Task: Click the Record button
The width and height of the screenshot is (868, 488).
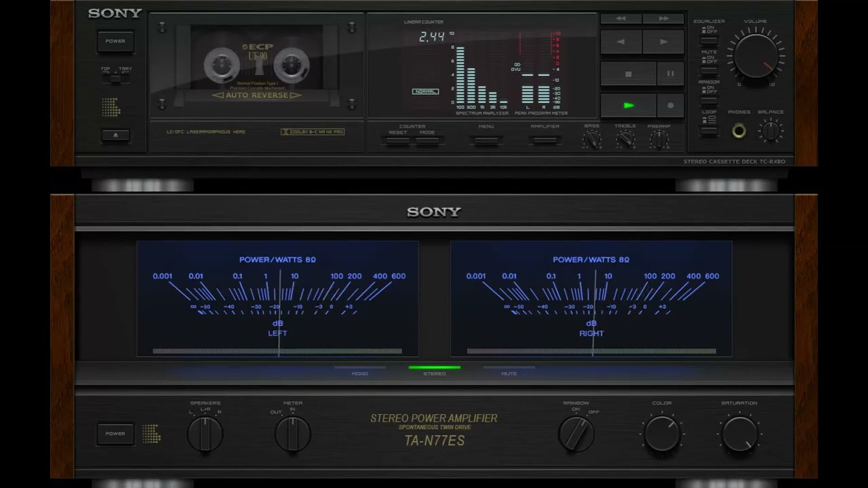Action: [671, 105]
